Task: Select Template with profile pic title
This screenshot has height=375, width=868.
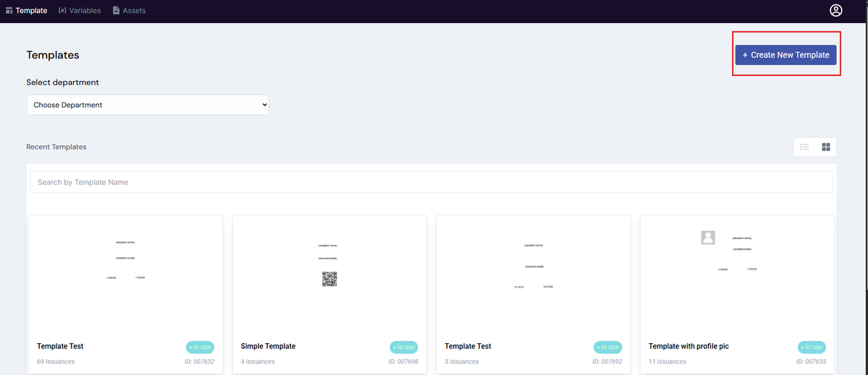Action: [x=689, y=346]
